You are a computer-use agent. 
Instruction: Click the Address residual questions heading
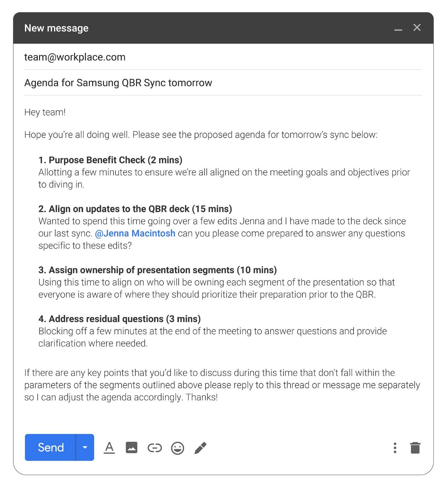[x=120, y=319]
